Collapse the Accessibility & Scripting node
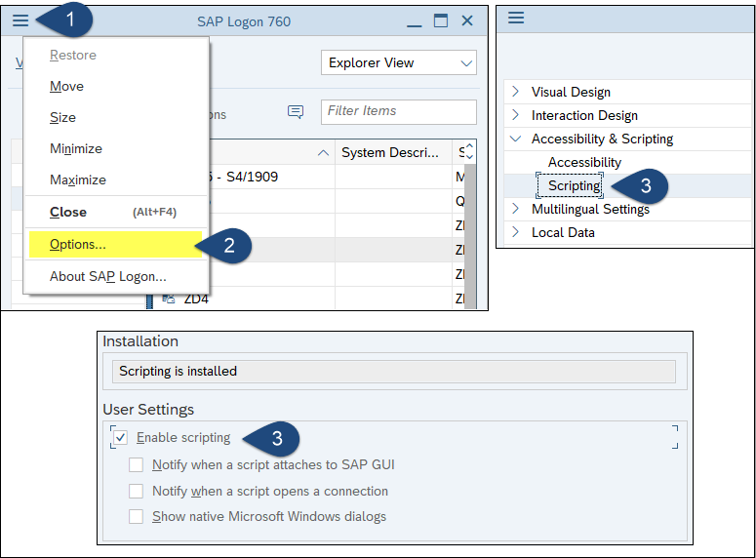 click(515, 139)
